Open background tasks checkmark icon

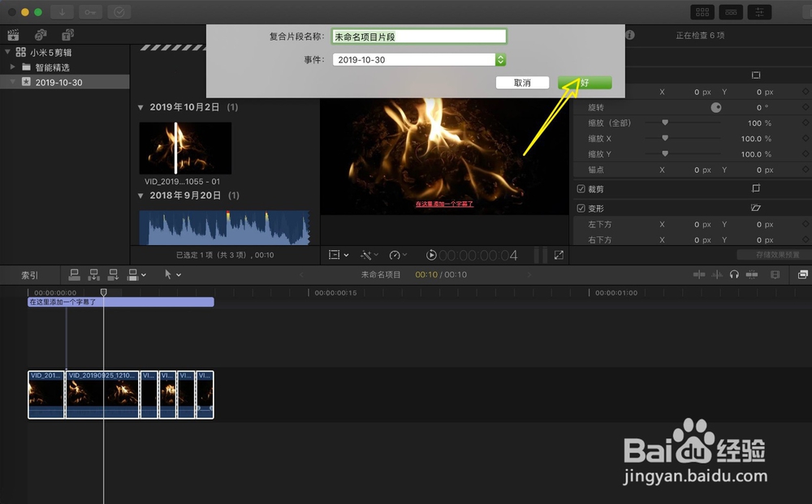point(119,12)
